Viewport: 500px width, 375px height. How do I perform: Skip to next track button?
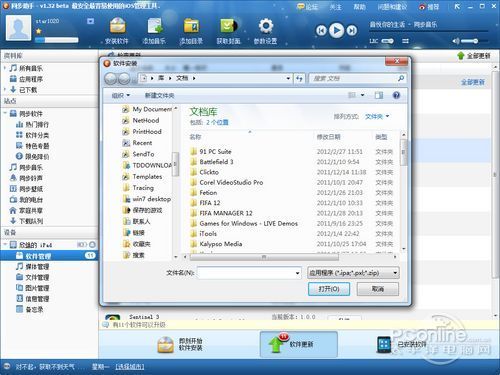[x=352, y=31]
